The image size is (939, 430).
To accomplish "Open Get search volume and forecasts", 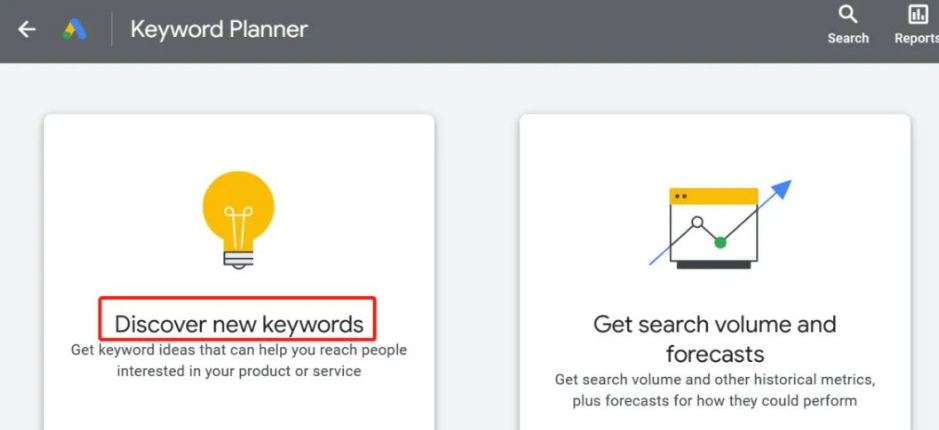I will [714, 339].
